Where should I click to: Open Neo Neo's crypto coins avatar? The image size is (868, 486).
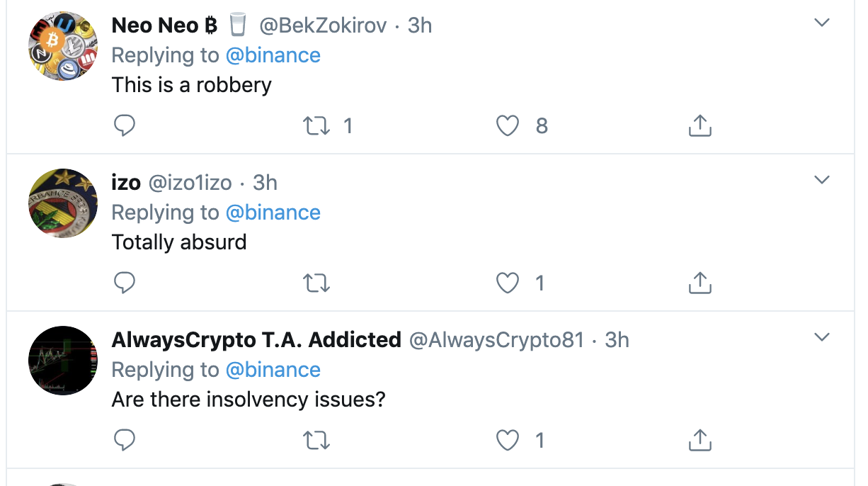point(63,46)
